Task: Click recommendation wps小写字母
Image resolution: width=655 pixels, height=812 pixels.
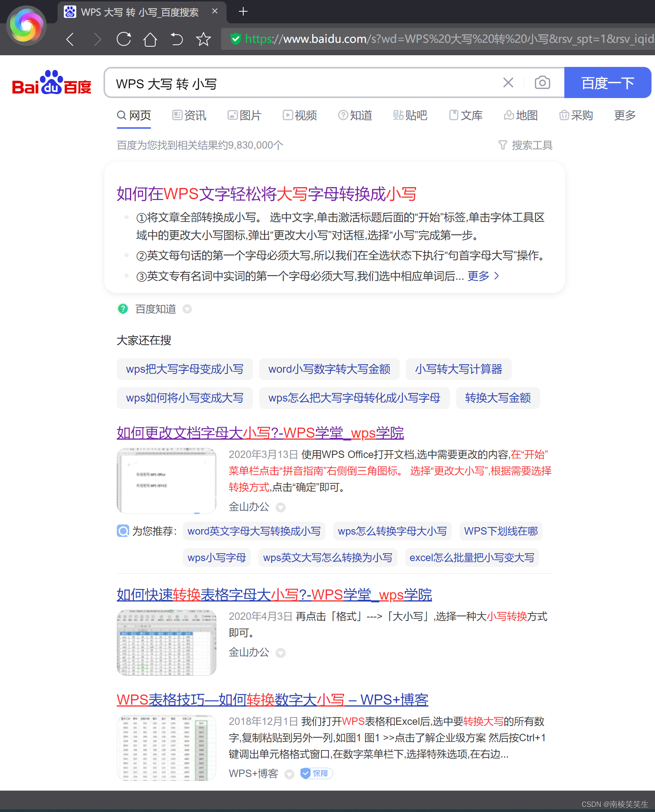Action: tap(217, 558)
